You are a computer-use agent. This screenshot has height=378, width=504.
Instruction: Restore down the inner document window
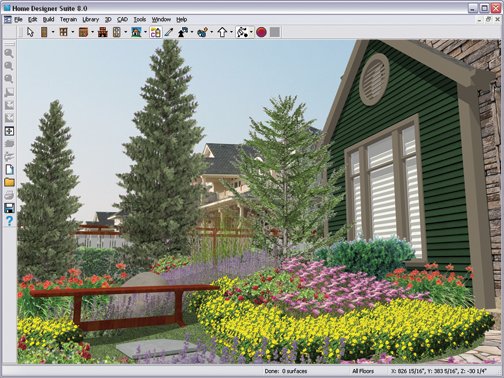488,19
